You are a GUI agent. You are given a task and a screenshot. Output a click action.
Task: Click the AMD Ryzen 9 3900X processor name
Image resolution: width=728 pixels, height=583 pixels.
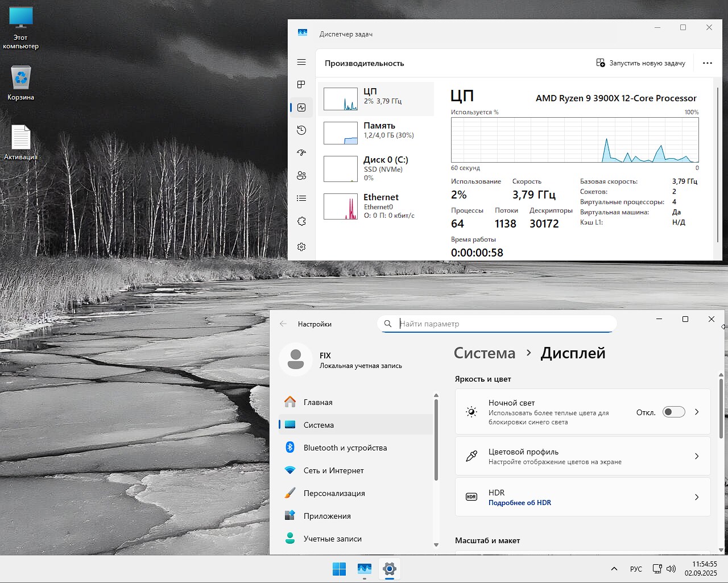[616, 98]
